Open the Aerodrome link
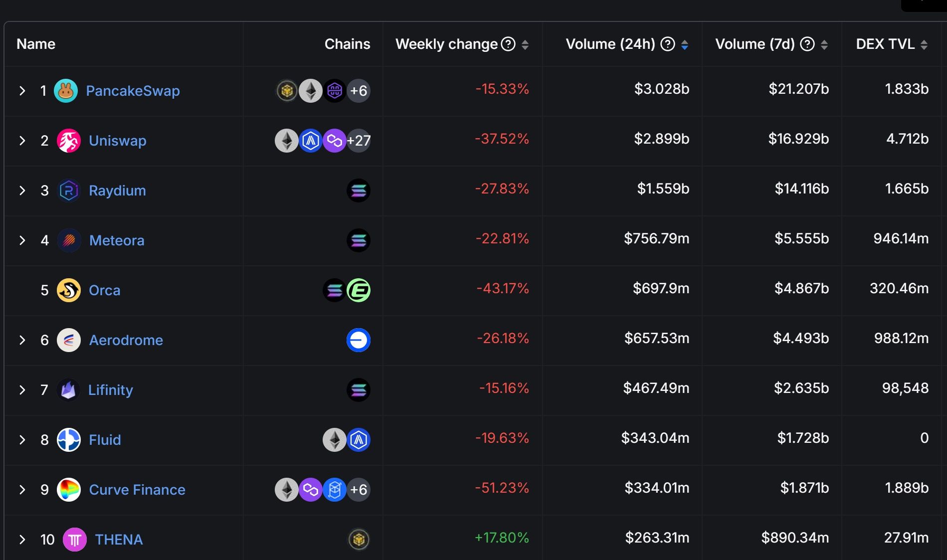This screenshot has width=947, height=560. [126, 340]
